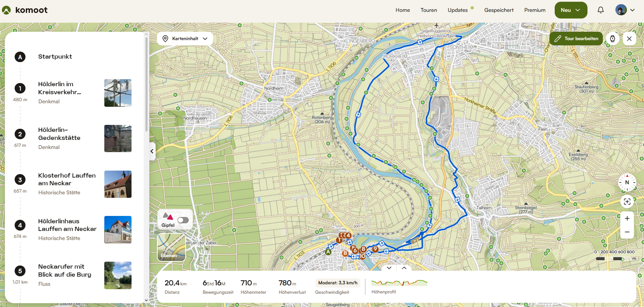Open the profile avatar menu
The height and width of the screenshot is (307, 644).
tap(625, 10)
